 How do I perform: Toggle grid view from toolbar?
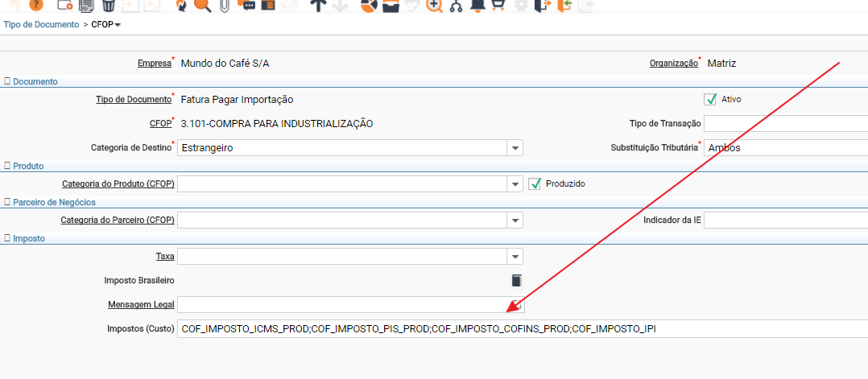[x=267, y=5]
